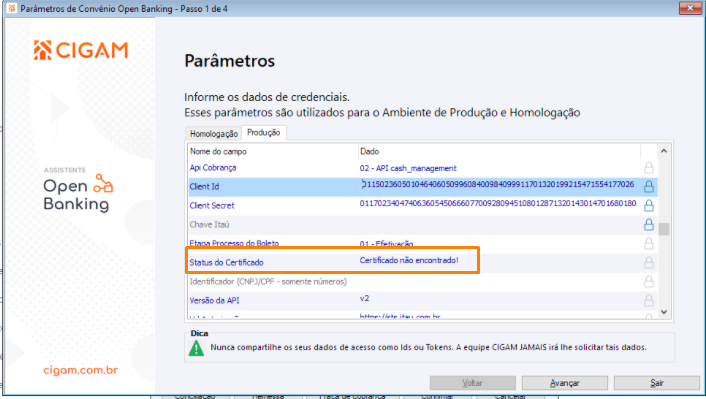Select the 'Api Cobrança' field name
The image size is (706, 399).
213,168
